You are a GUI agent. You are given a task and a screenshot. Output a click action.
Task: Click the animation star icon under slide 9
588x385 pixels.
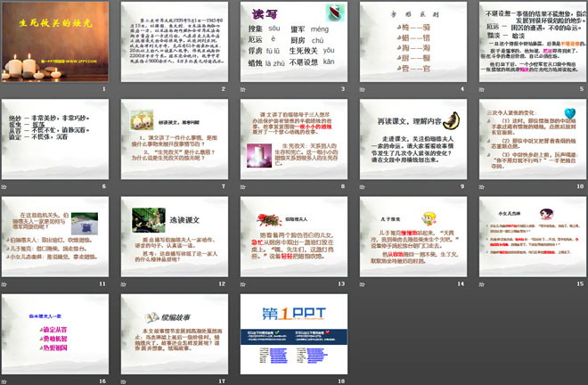coord(363,186)
